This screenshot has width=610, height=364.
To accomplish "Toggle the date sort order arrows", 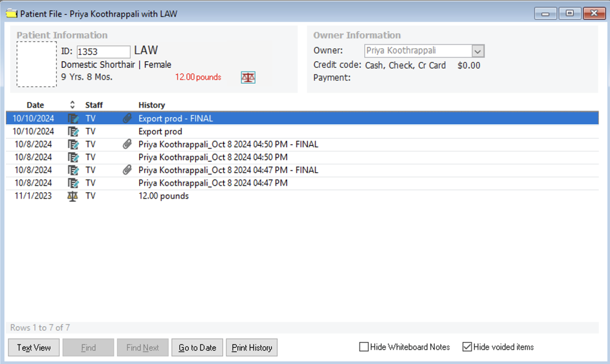I will tap(72, 105).
